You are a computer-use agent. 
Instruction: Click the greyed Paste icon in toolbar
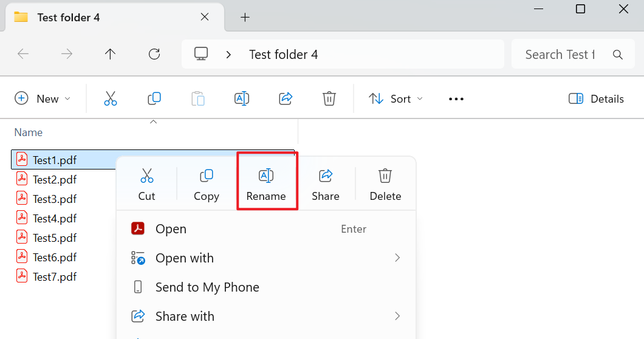(x=198, y=98)
